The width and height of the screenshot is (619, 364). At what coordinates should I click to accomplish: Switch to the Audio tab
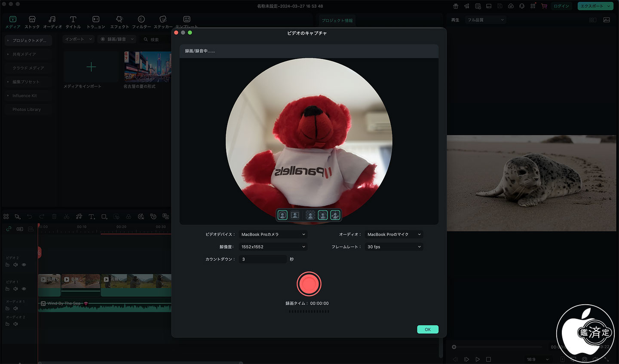coord(52,22)
